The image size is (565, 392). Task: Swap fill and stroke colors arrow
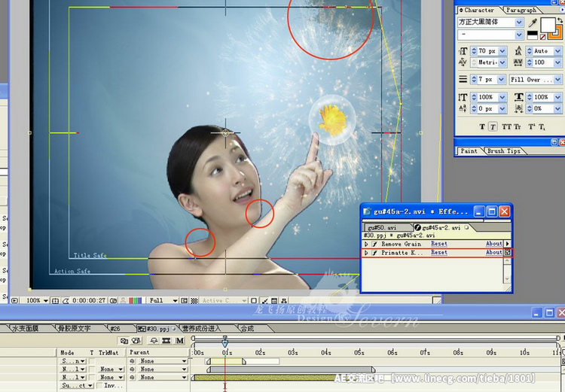[x=560, y=20]
